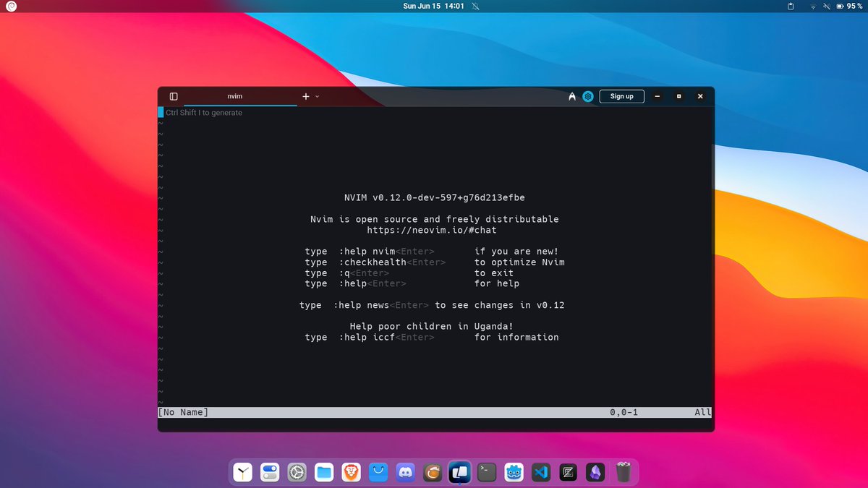Close the terminal window
The width and height of the screenshot is (868, 488).
(x=700, y=96)
